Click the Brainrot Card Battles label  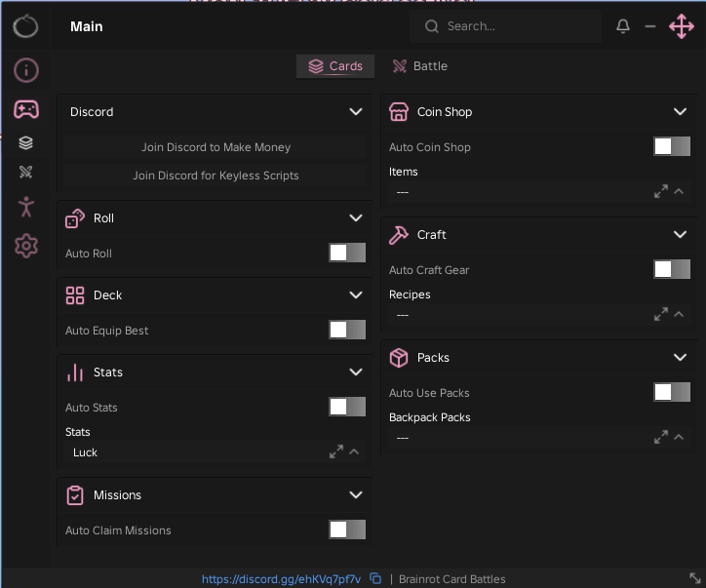click(452, 579)
